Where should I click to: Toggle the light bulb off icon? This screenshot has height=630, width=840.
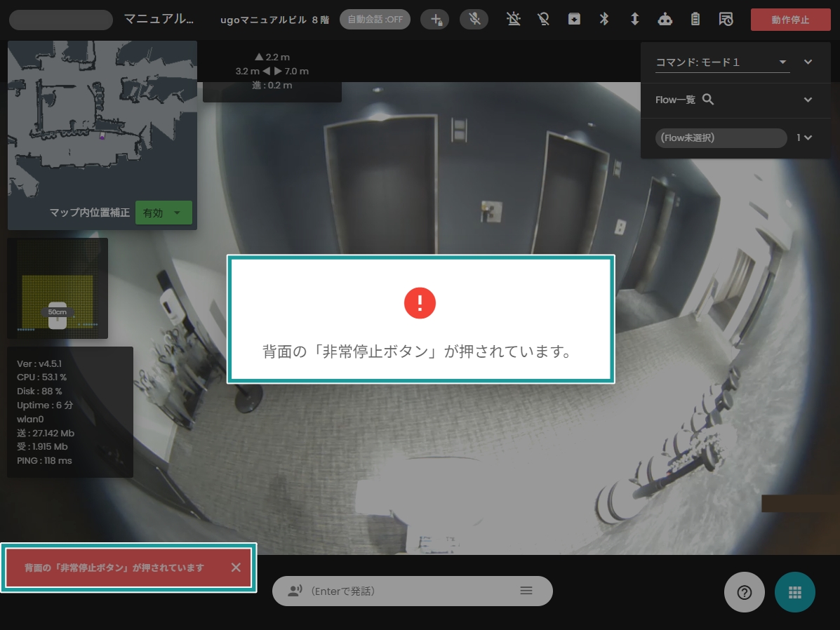(543, 19)
